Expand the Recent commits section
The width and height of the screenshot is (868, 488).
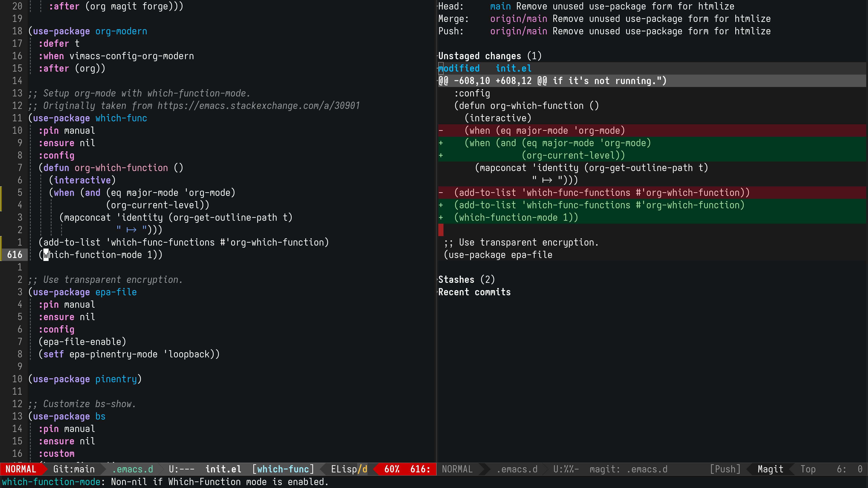coord(474,292)
